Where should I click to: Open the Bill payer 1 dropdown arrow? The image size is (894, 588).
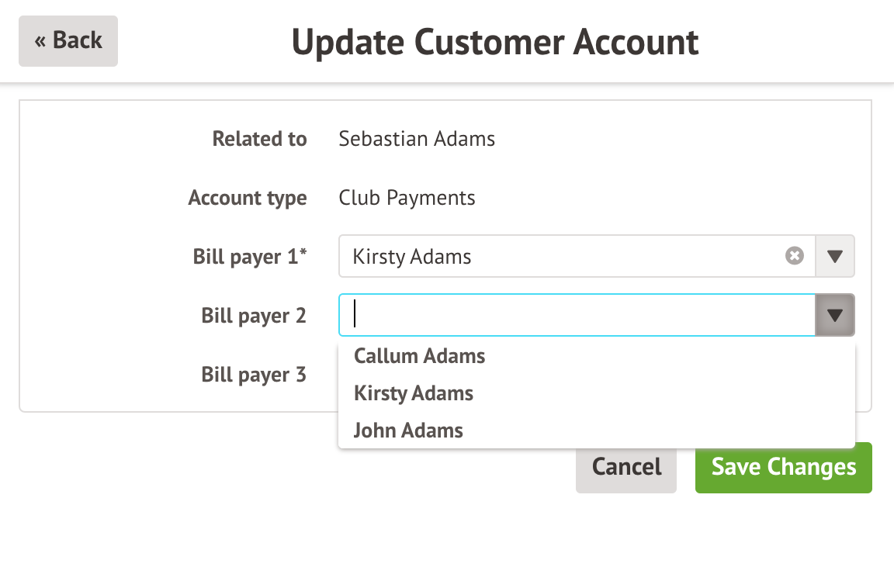[835, 256]
